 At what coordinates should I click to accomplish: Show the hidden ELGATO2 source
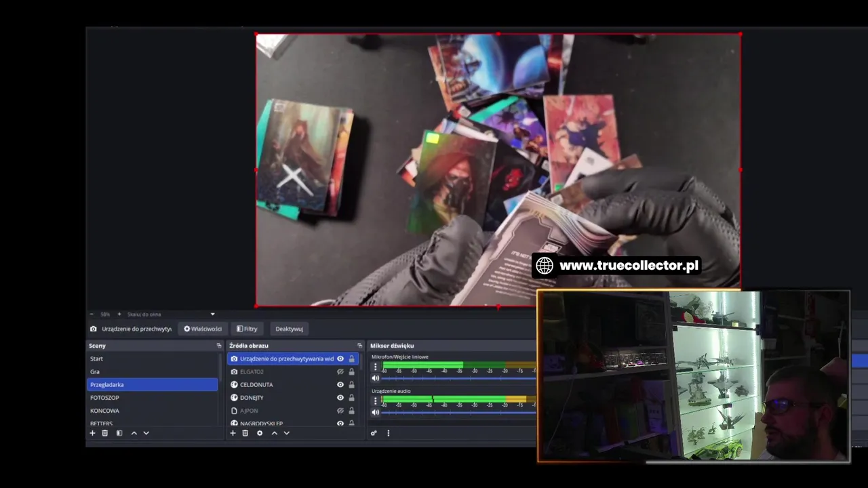click(340, 371)
